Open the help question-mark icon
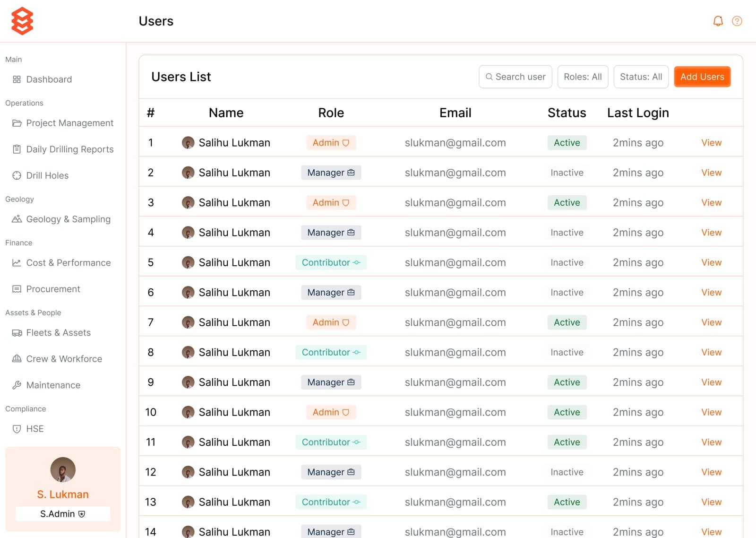 [x=737, y=21]
